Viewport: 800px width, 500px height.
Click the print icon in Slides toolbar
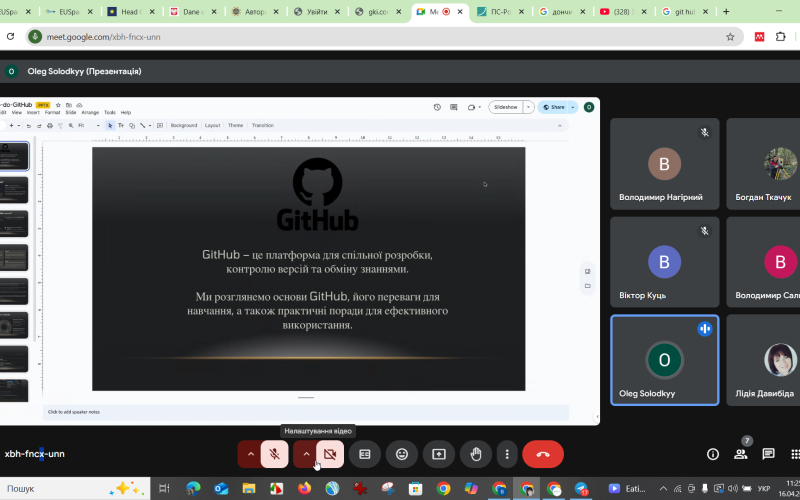click(49, 126)
